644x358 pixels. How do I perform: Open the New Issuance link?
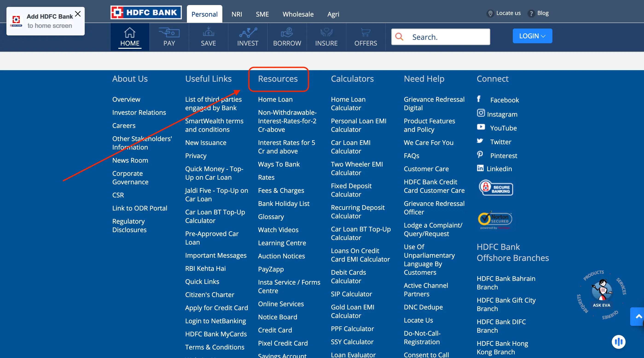point(206,142)
